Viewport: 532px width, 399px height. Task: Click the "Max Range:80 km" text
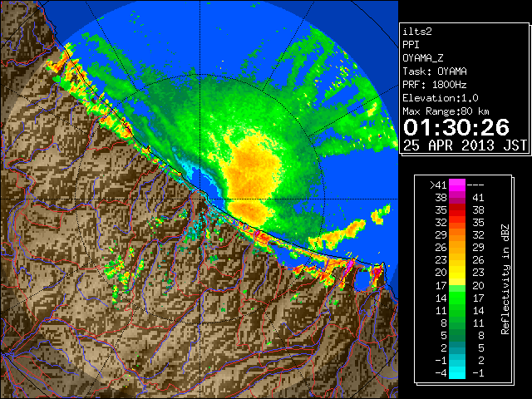[x=446, y=111]
